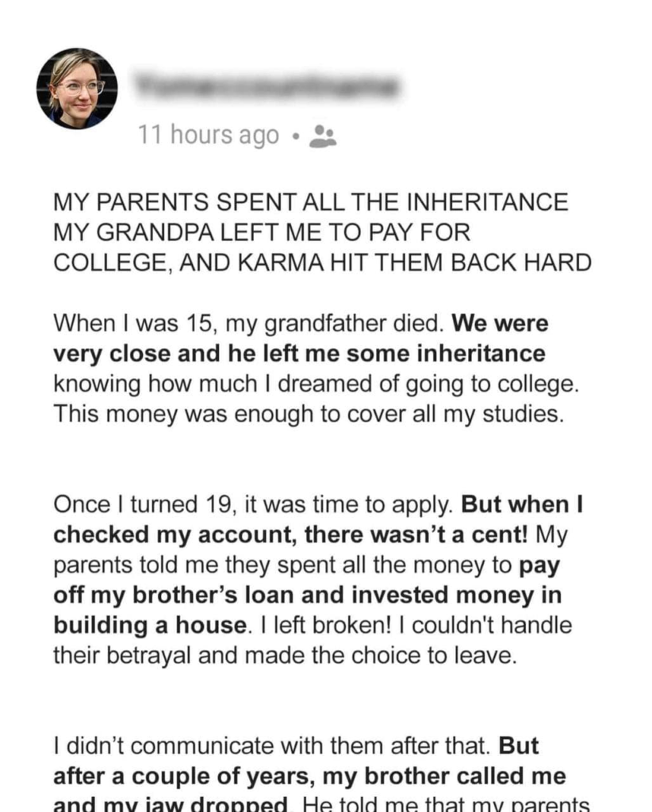Click the sentence "This money was enough to cover all my studies."

tap(309, 414)
